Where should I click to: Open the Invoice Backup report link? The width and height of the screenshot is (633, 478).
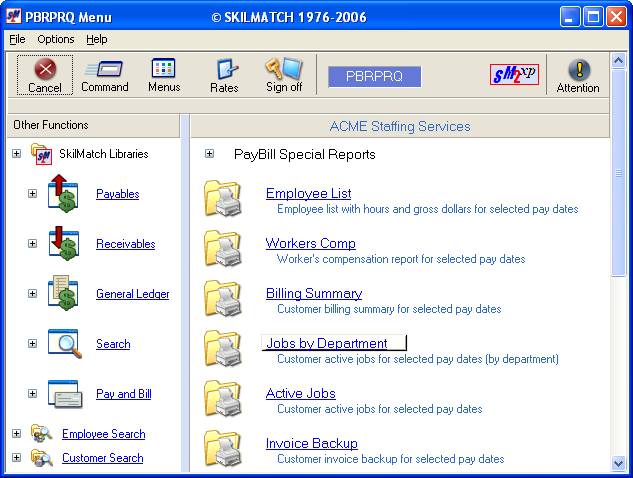[x=311, y=444]
